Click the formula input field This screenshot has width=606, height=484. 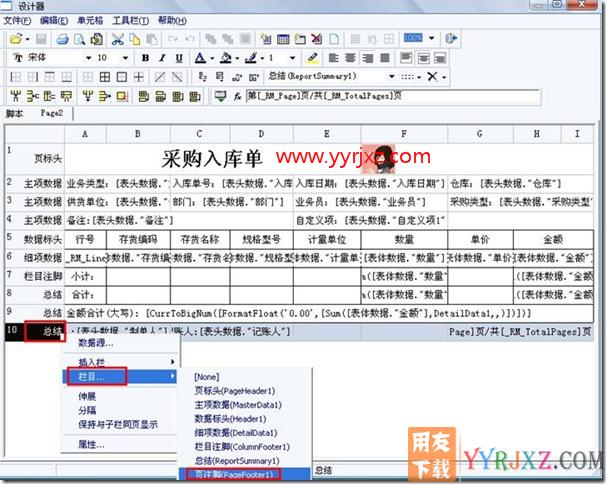pyautogui.click(x=420, y=96)
